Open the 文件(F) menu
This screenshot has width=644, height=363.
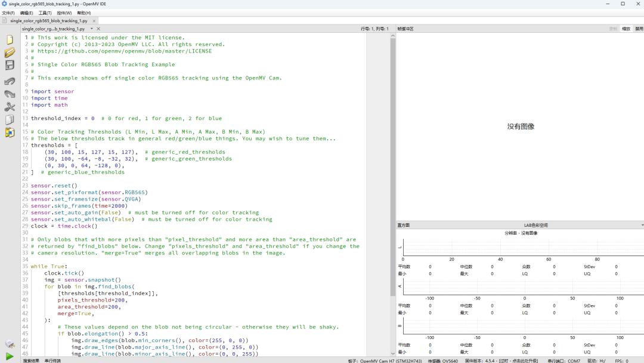coord(8,13)
